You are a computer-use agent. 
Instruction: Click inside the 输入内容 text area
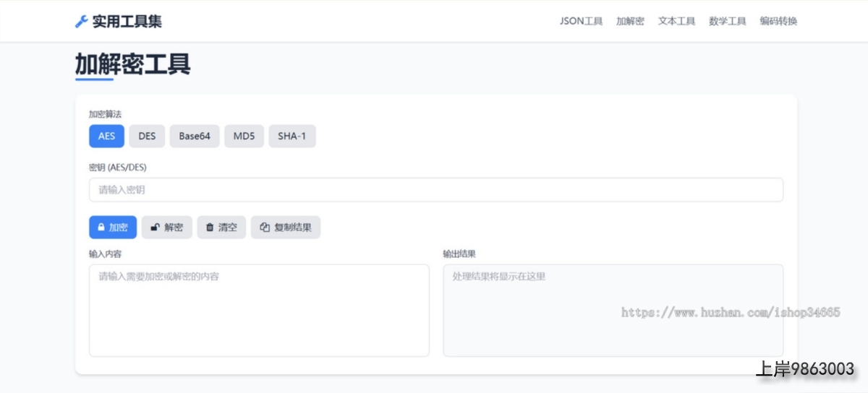pyautogui.click(x=259, y=310)
